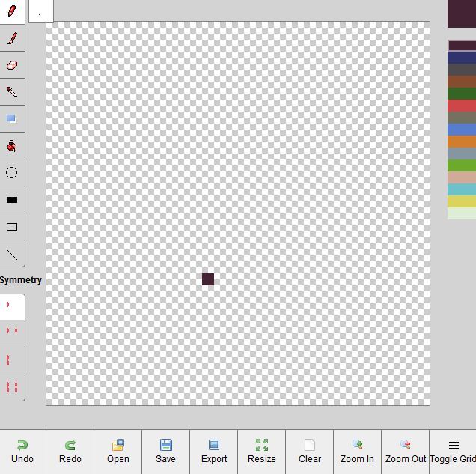
Task: Click the Redo button
Action: click(70, 452)
